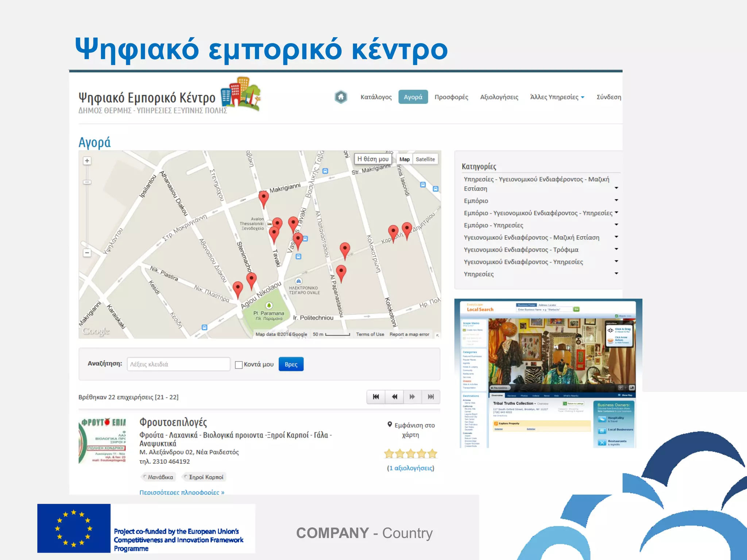This screenshot has height=560, width=747.
Task: Click bus stop icon below Vasilis Tavaki
Action: 298,257
